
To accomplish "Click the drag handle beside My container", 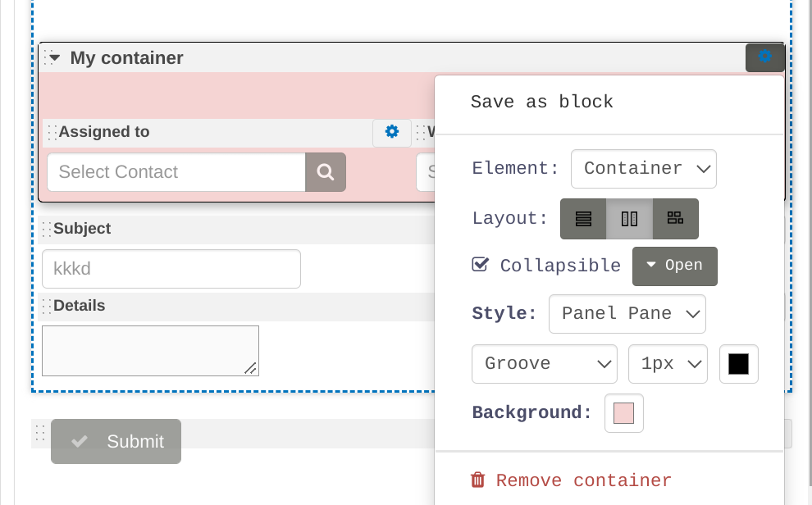I will (44, 57).
